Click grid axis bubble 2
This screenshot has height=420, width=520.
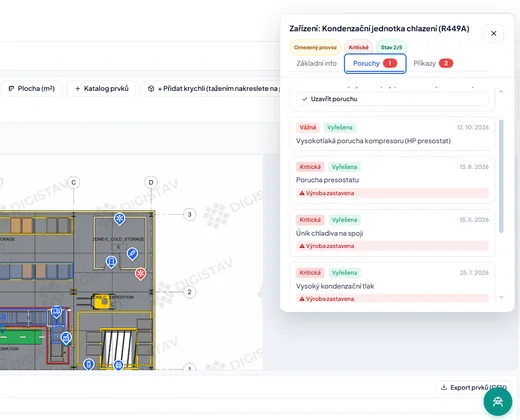coord(190,292)
